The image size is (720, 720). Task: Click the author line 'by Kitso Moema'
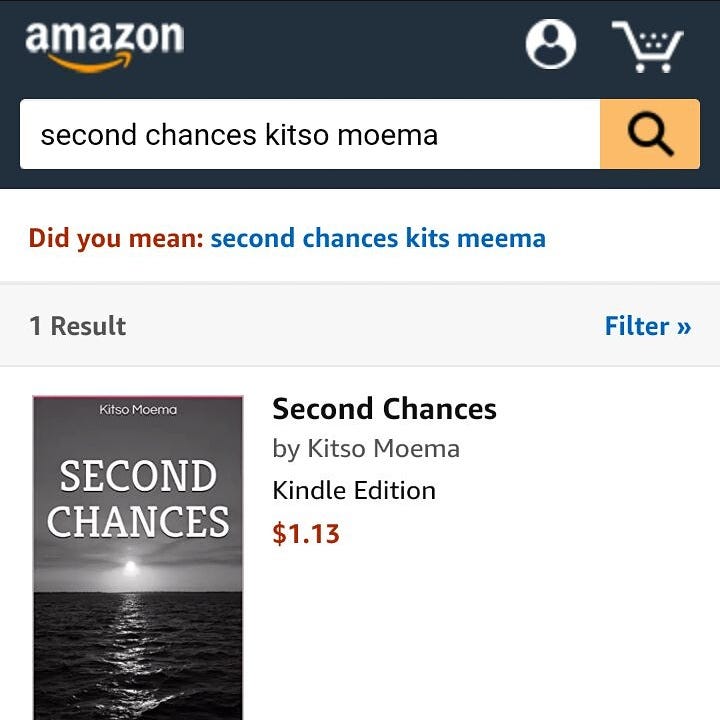point(366,449)
